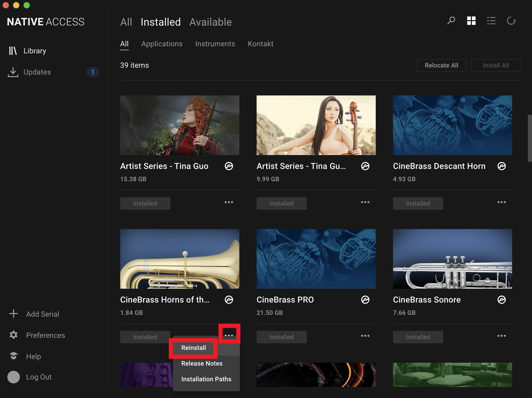Image resolution: width=532 pixels, height=398 pixels.
Task: Click the Relocate All button
Action: coord(441,65)
